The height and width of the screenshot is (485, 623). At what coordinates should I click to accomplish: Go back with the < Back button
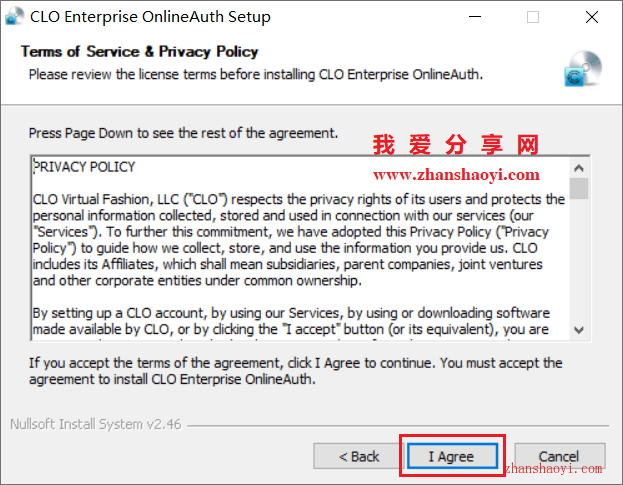(358, 456)
